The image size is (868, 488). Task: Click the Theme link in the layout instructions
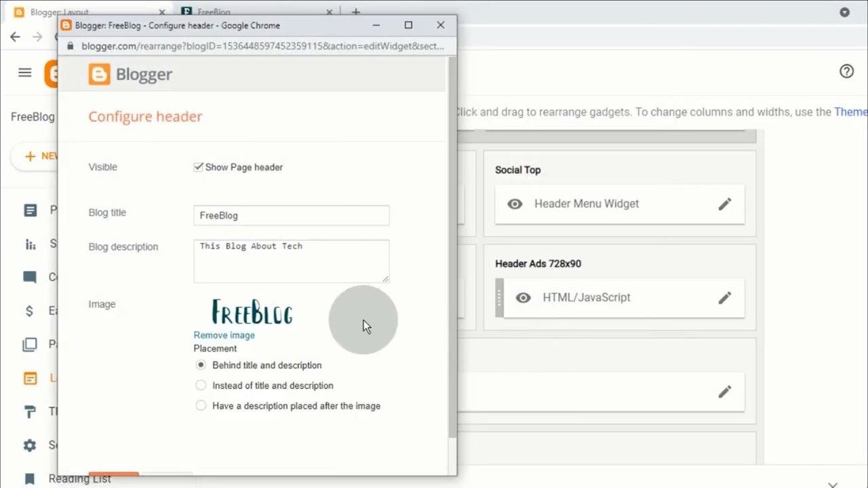(850, 112)
